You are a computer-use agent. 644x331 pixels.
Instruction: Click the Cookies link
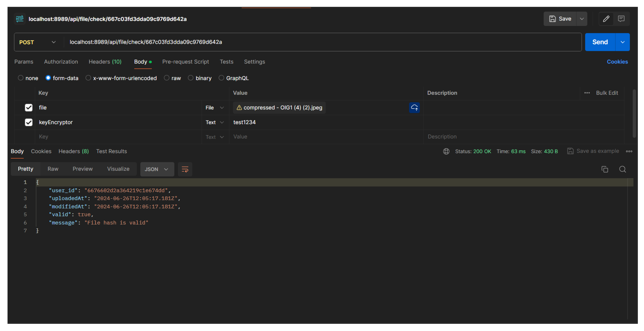pyautogui.click(x=617, y=62)
